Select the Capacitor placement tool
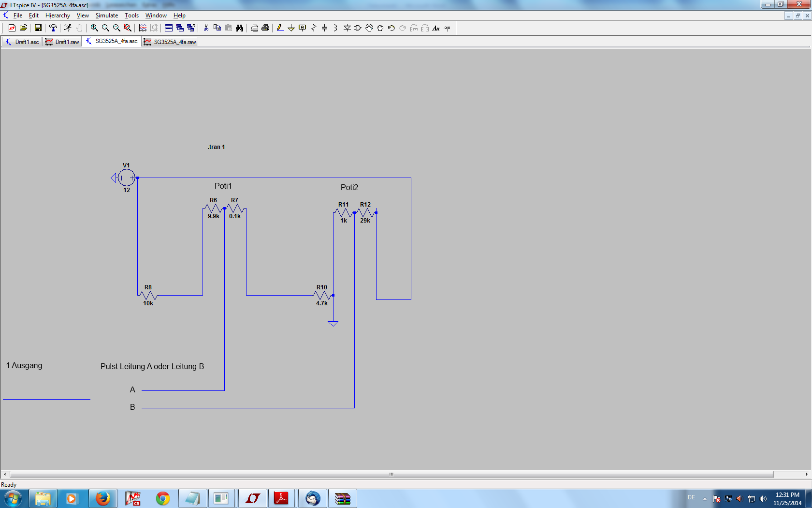 [x=325, y=28]
